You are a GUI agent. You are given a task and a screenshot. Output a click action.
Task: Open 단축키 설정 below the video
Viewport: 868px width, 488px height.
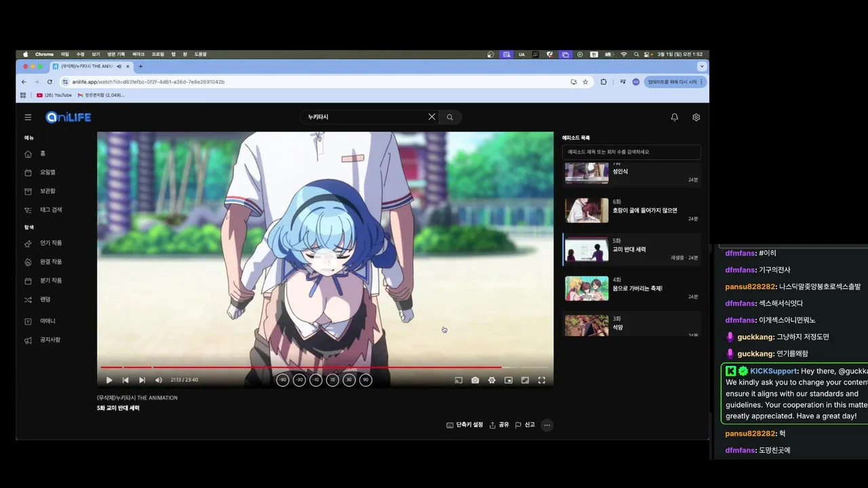point(465,425)
